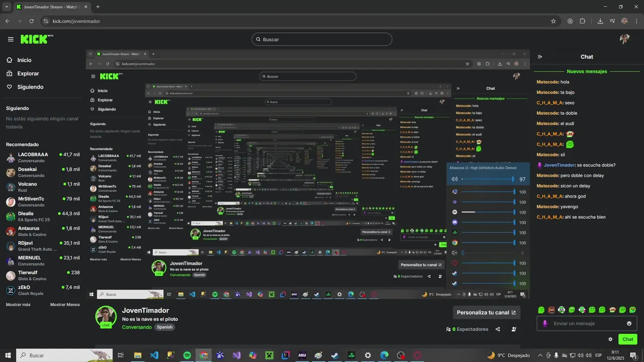Open Windows Start menu
This screenshot has width=644, height=362.
(x=8, y=355)
